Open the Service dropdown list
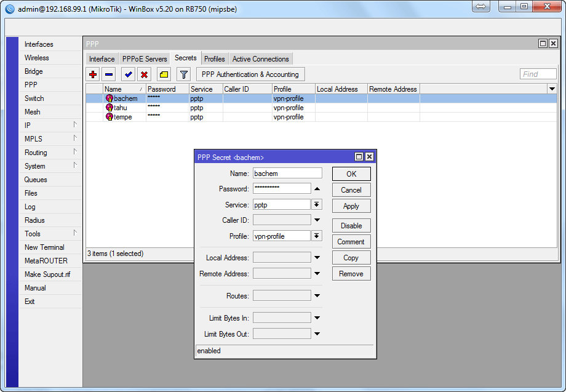 pyautogui.click(x=317, y=205)
